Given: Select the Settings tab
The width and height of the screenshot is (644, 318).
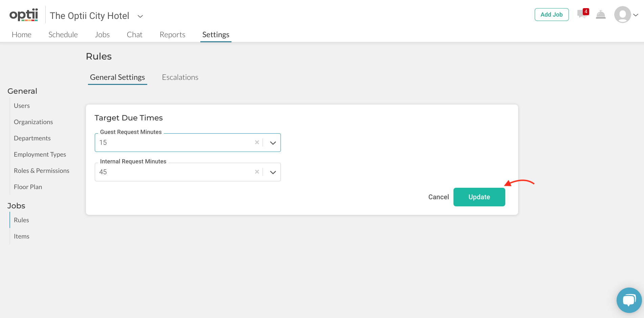Looking at the screenshot, I should [216, 35].
